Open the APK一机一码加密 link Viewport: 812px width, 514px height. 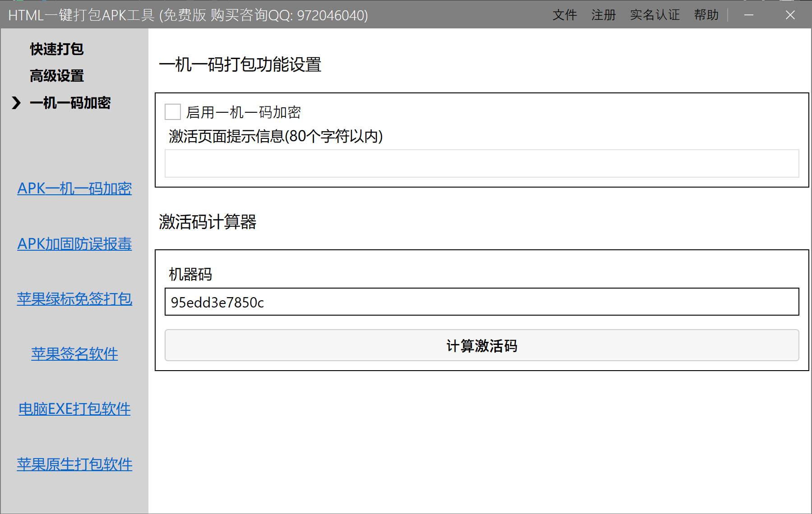click(x=74, y=188)
